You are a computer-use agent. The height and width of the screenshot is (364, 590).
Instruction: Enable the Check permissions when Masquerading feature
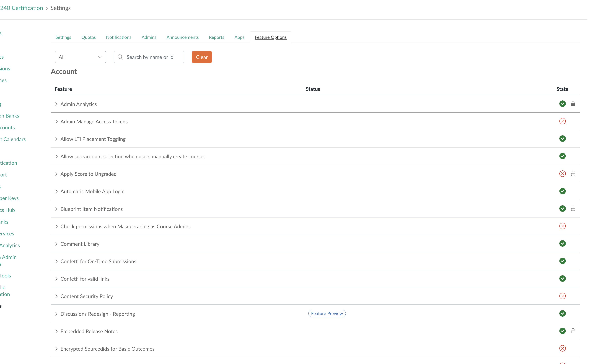coord(563,226)
